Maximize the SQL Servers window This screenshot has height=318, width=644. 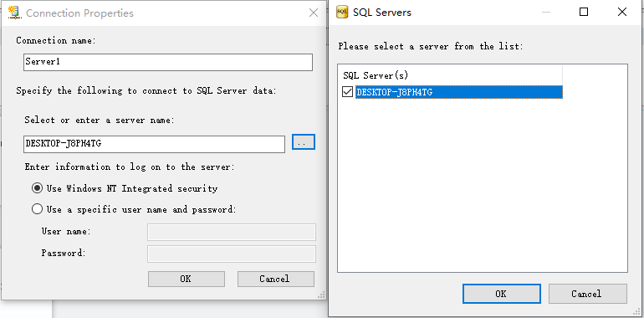pos(583,12)
